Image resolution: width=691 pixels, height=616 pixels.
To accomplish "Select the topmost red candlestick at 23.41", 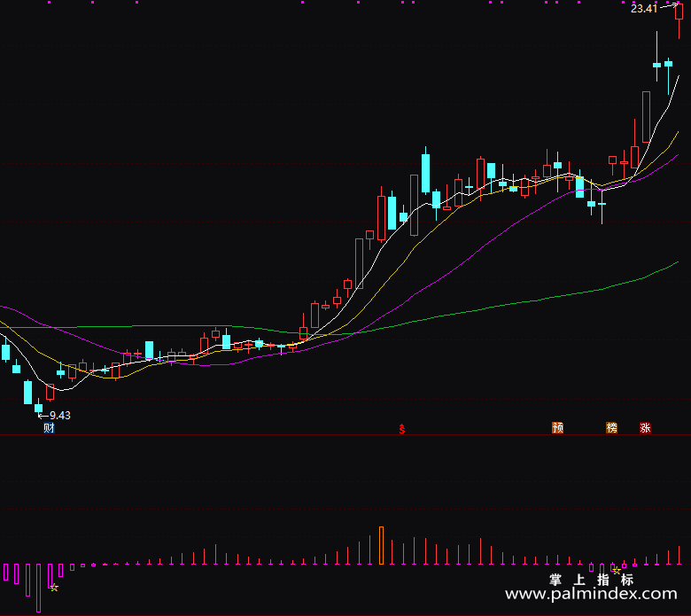I will 679,19.
